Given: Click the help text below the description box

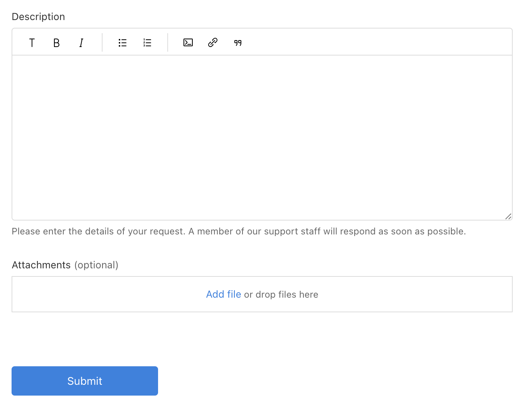Looking at the screenshot, I should click(239, 231).
